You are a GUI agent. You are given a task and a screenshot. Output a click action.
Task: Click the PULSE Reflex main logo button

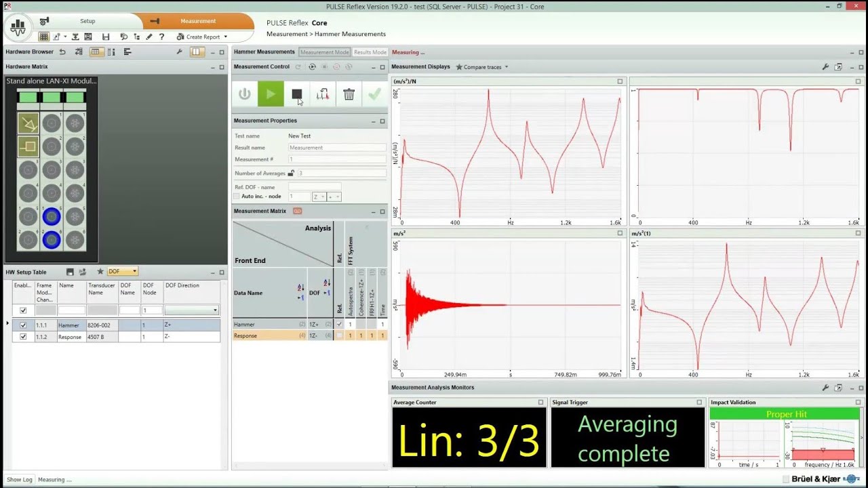pos(18,27)
